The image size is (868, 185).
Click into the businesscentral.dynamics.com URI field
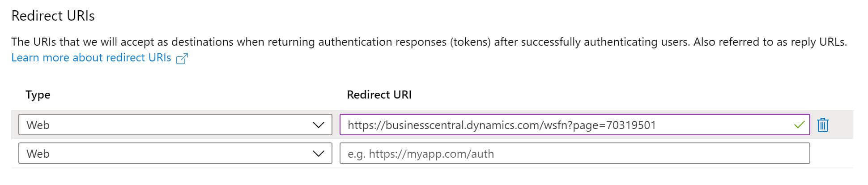pos(574,125)
